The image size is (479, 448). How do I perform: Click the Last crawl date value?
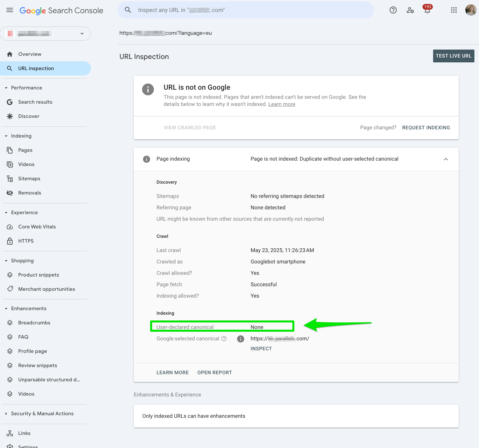coord(282,250)
